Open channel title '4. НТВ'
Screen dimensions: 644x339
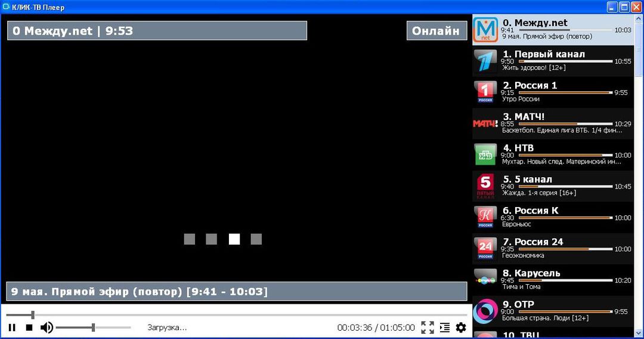click(x=518, y=148)
